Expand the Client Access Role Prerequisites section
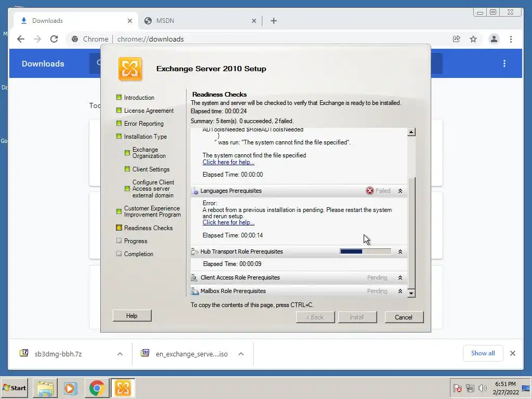532x399 pixels. pos(400,277)
